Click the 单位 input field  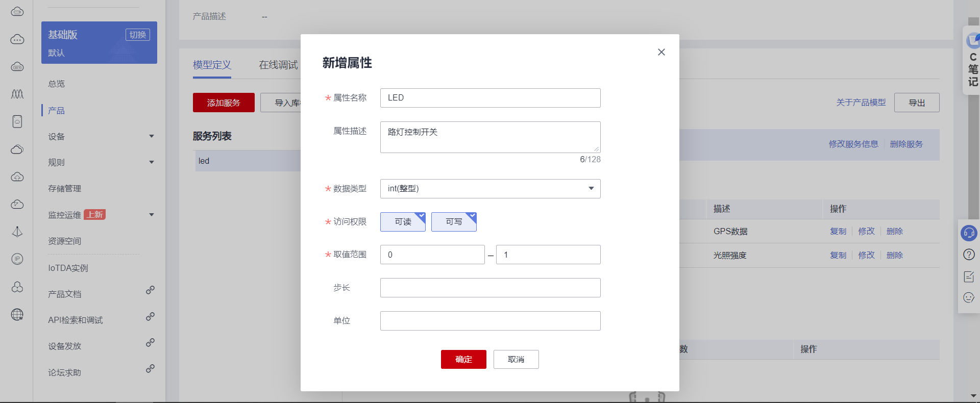(x=490, y=321)
